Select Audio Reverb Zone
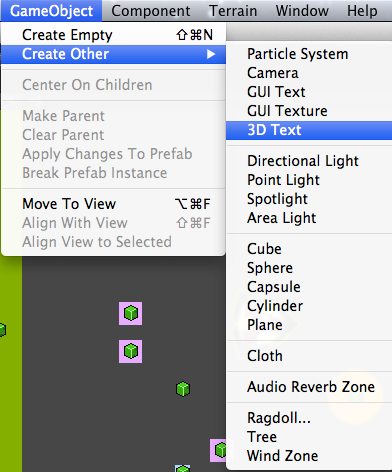392x472 pixels. pyautogui.click(x=309, y=387)
